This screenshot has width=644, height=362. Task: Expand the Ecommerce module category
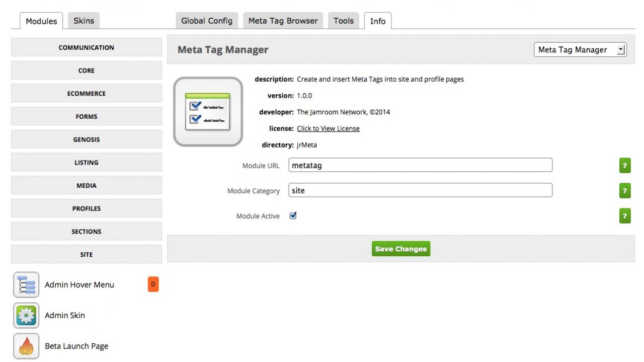[x=87, y=94]
